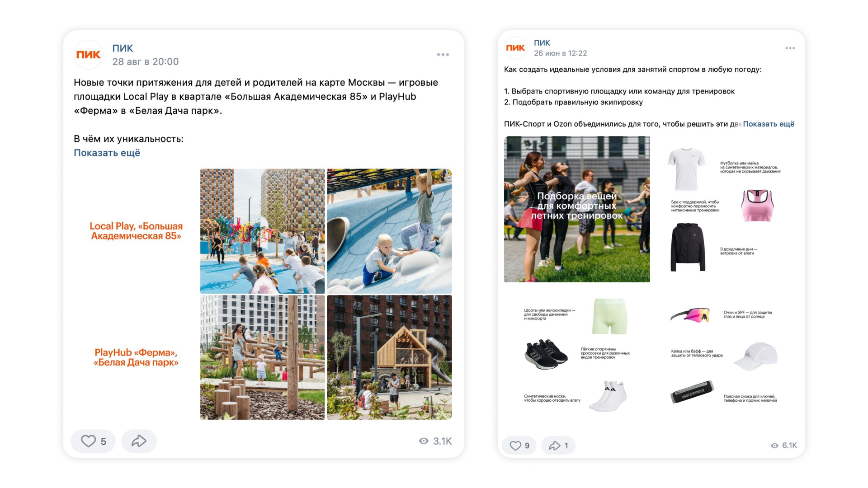This screenshot has height=488, width=868.
Task: Open the boy climbing blue slide photo
Action: coord(389,231)
